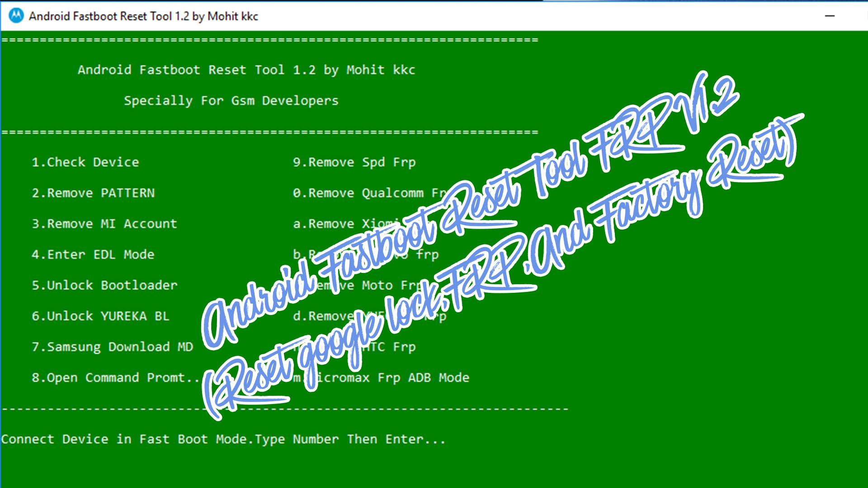The height and width of the screenshot is (488, 868).
Task: Click the '1.Check Device' menu option
Action: [85, 162]
